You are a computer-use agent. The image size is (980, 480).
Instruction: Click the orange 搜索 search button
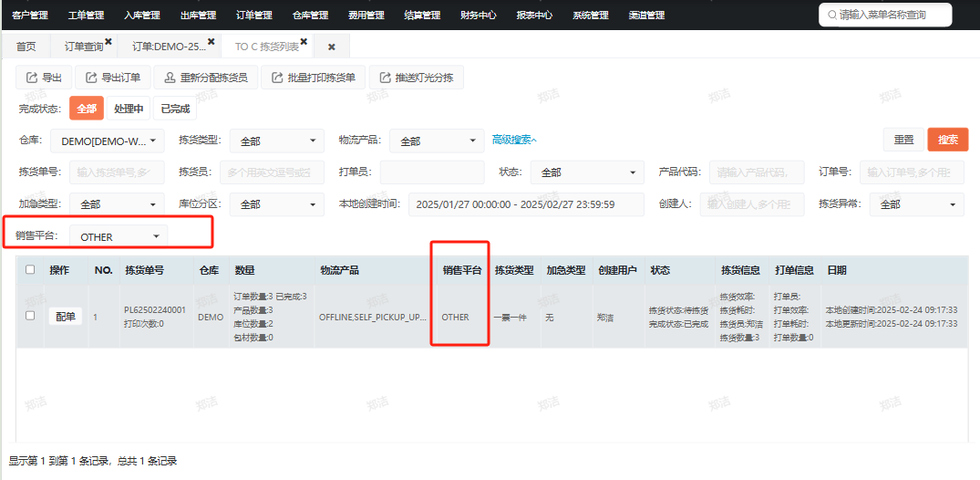click(x=947, y=140)
